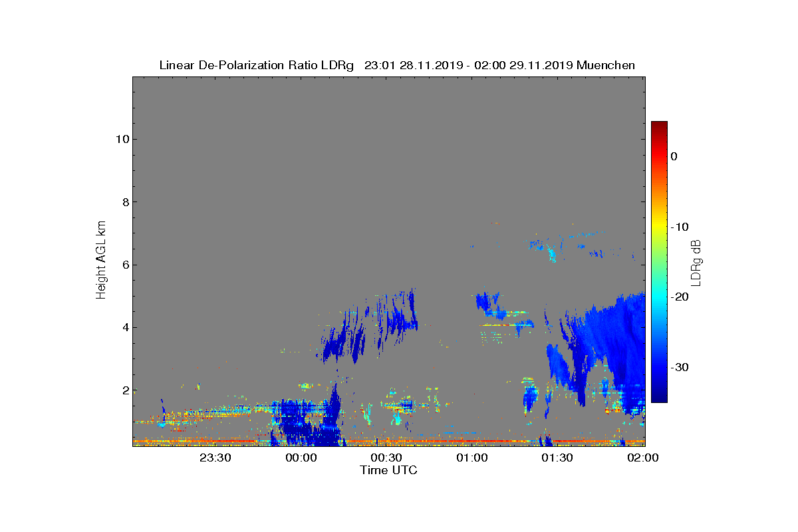Image resolution: width=798 pixels, height=532 pixels.
Task: Click the height tick label 10
Action: pyautogui.click(x=122, y=139)
